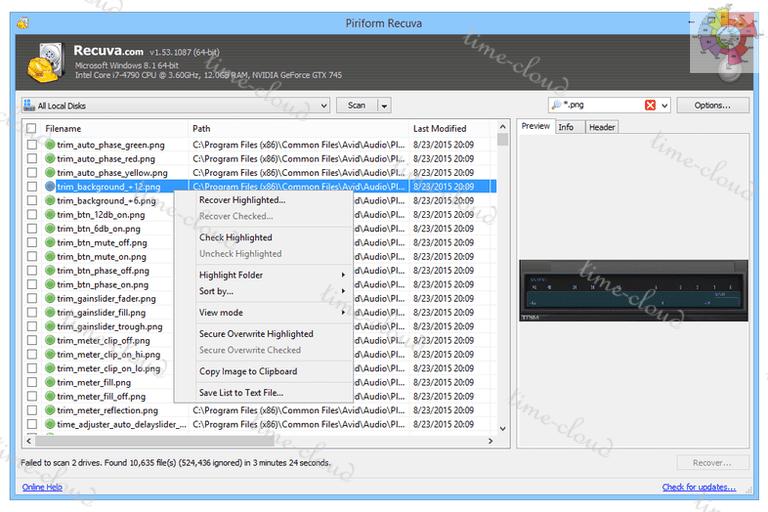This screenshot has height=512, width=768.
Task: Click the magnifier icon in search box
Action: coord(555,105)
